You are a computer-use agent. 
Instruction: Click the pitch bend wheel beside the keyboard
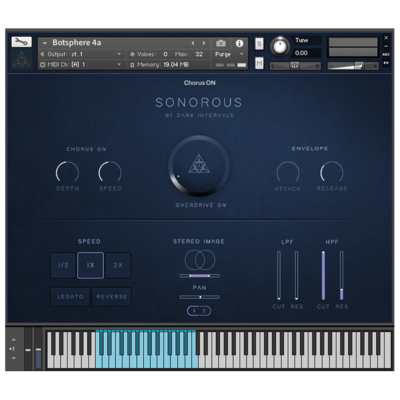(28, 350)
